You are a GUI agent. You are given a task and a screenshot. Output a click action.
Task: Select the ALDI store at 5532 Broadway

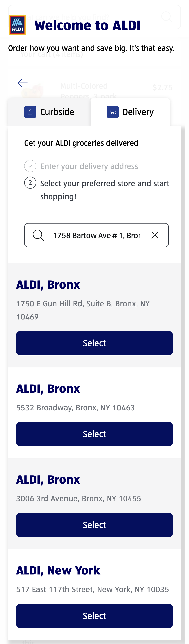click(x=94, y=434)
